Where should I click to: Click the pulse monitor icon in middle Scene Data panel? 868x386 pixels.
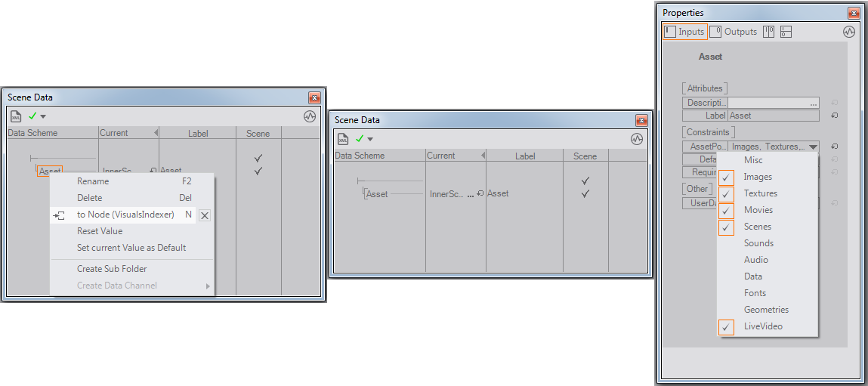[x=637, y=139]
